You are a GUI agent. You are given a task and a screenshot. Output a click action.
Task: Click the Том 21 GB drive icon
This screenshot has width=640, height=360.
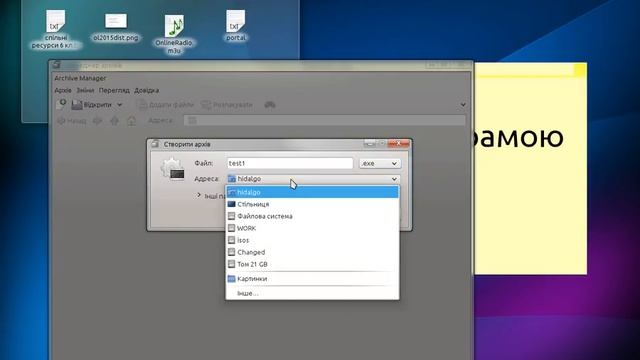231,264
